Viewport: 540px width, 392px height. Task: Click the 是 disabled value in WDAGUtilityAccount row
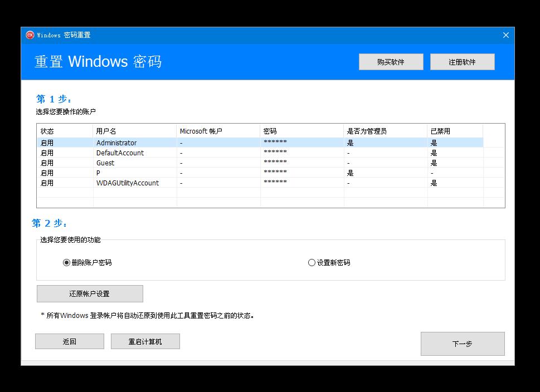pyautogui.click(x=434, y=183)
